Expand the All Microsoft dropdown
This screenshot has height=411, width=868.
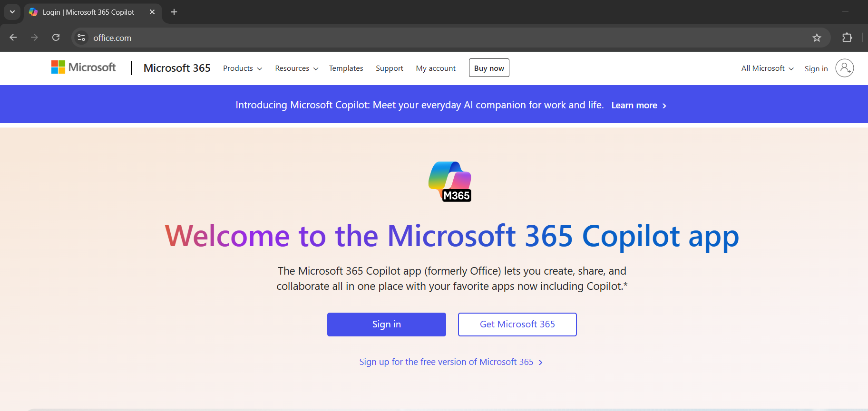[767, 68]
